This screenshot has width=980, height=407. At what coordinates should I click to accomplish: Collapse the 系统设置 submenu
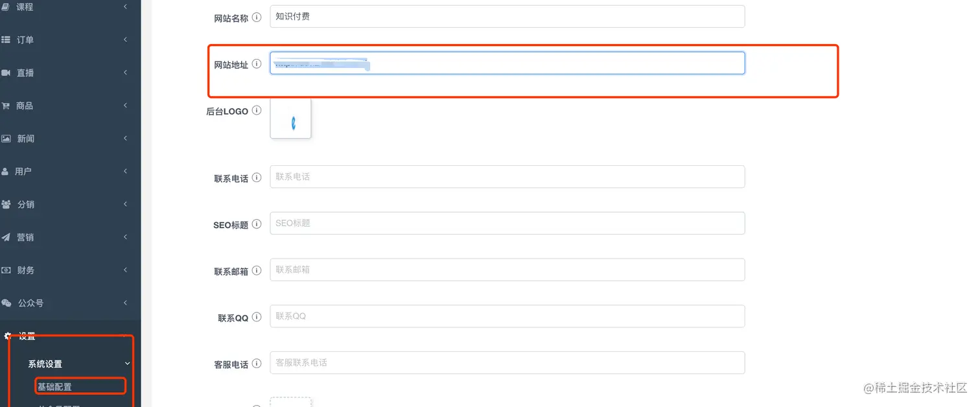[127, 364]
